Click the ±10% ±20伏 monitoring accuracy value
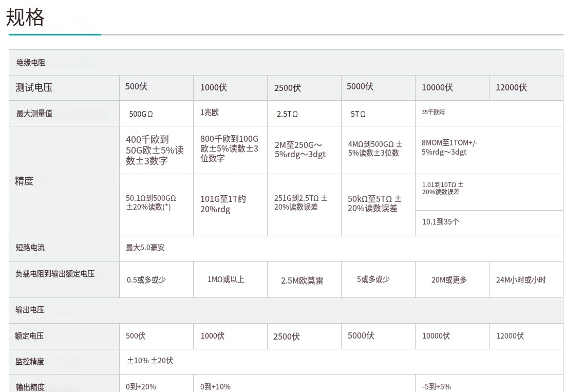Screen dimensions: 564x392 coord(150,361)
